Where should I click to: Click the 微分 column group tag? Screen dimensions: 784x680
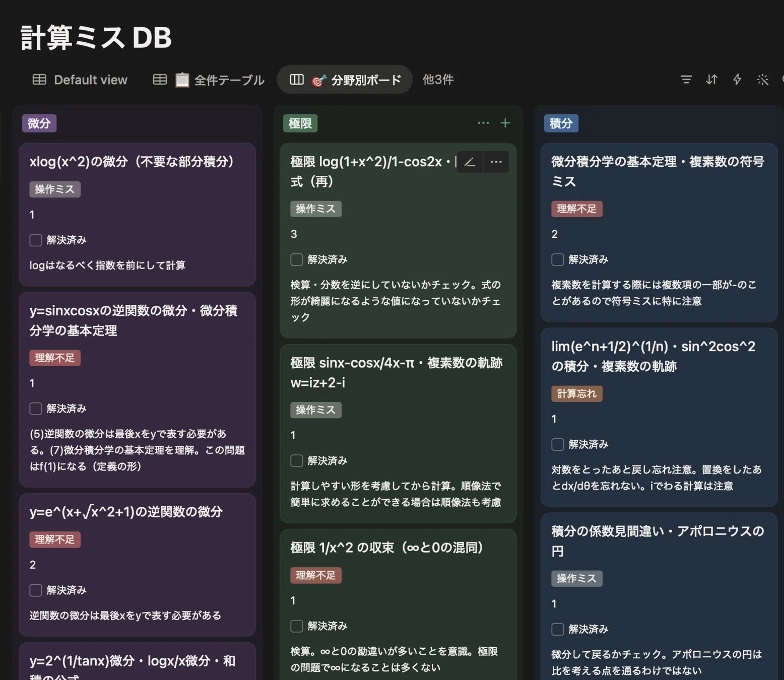(39, 123)
